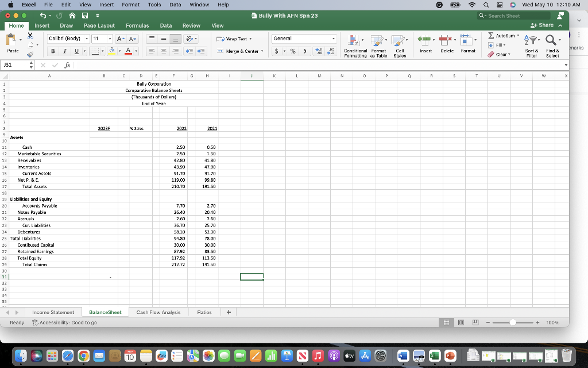Switch to the Formulas ribbon tab

click(x=138, y=25)
